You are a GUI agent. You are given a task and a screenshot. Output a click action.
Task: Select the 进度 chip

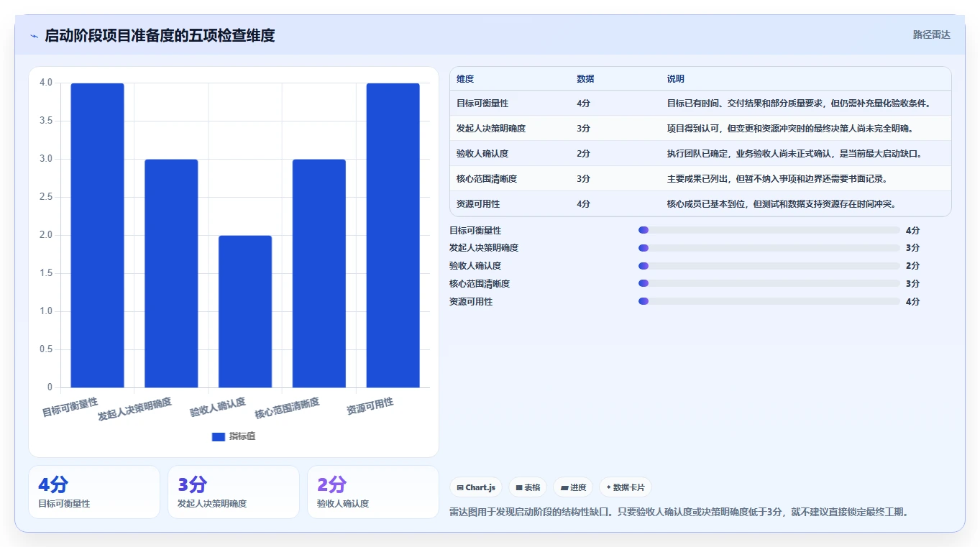(573, 487)
